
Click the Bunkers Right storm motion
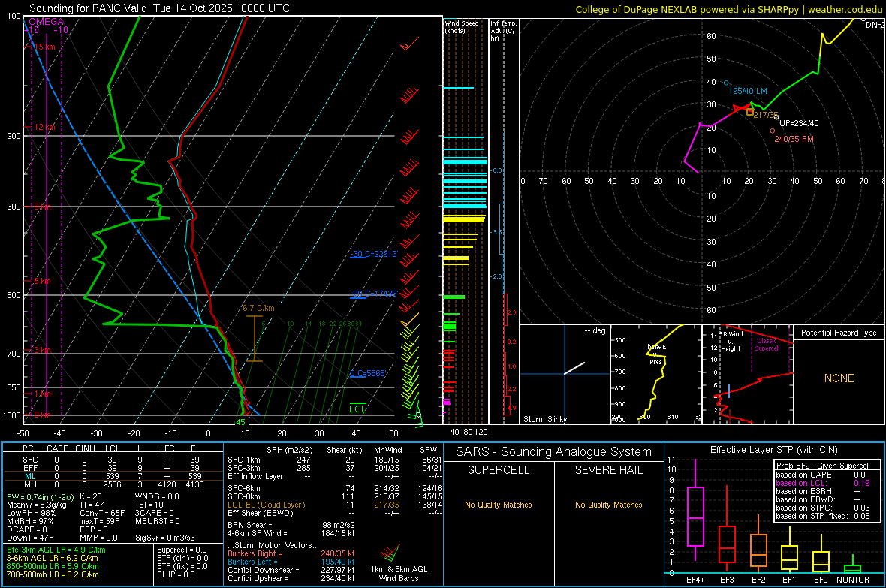[291, 553]
